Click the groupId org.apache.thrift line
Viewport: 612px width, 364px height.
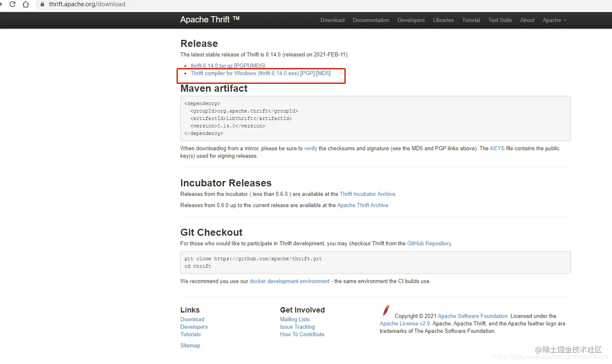(x=244, y=111)
